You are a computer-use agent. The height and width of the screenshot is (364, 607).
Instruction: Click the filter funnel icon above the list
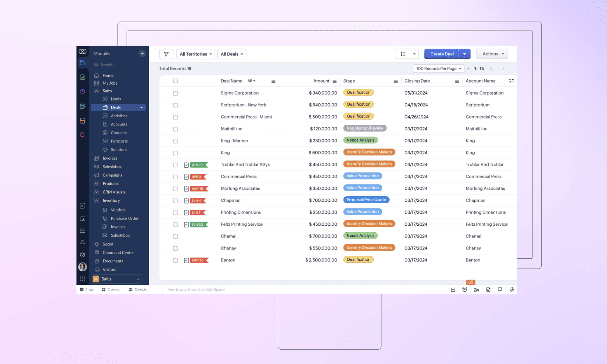point(166,54)
